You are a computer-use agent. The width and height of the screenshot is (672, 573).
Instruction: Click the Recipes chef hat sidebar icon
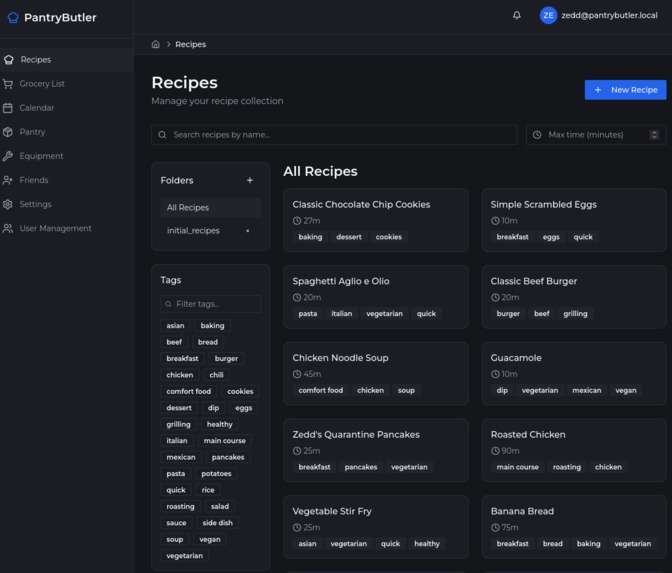[x=9, y=60]
